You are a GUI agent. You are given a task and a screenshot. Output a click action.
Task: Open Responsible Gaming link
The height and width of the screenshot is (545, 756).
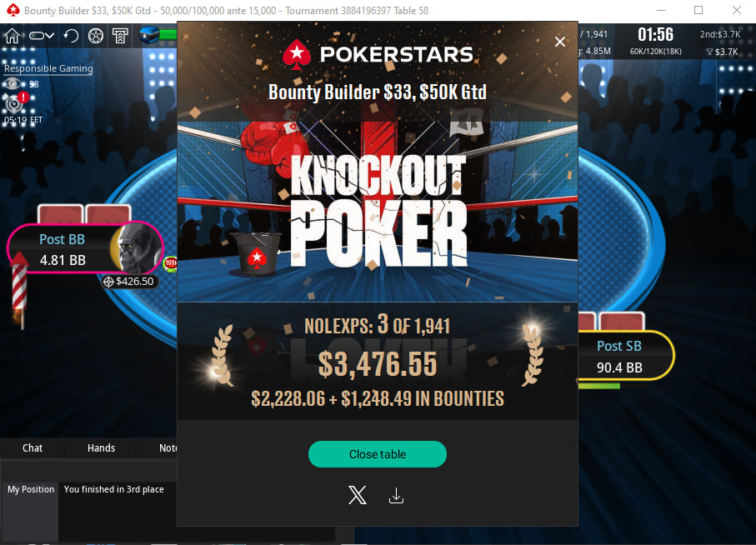pos(48,68)
